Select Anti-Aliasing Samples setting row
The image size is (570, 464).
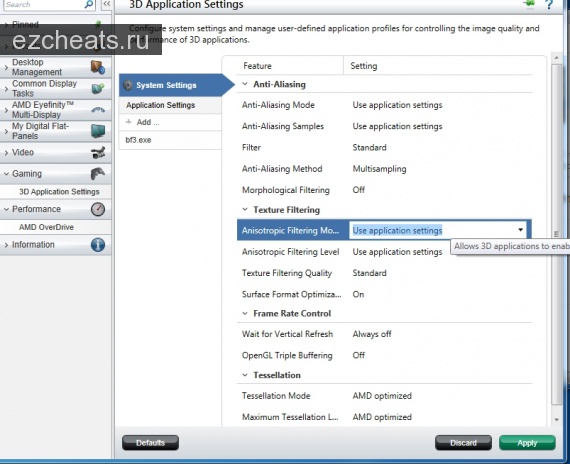(x=385, y=126)
